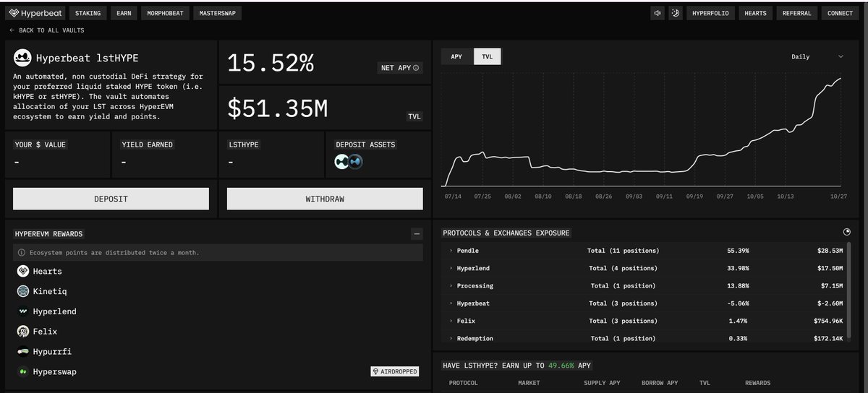Open the Referral page
Screen dimensions: 868x393
[796, 13]
